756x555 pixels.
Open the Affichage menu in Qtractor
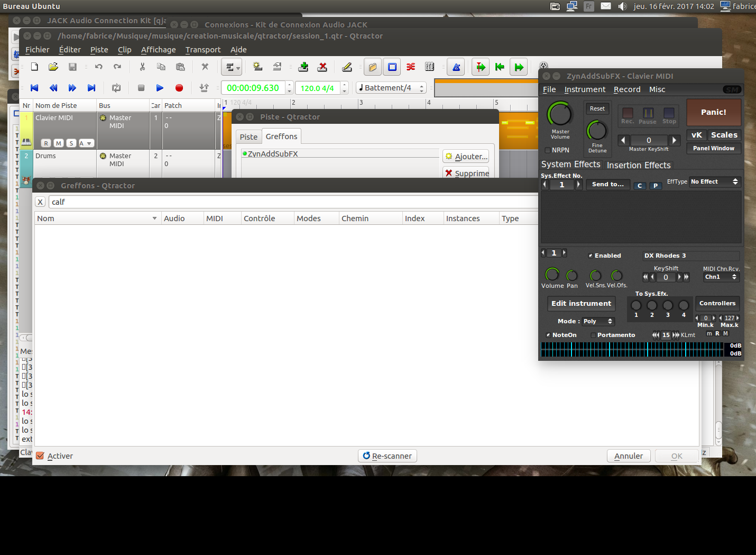159,50
